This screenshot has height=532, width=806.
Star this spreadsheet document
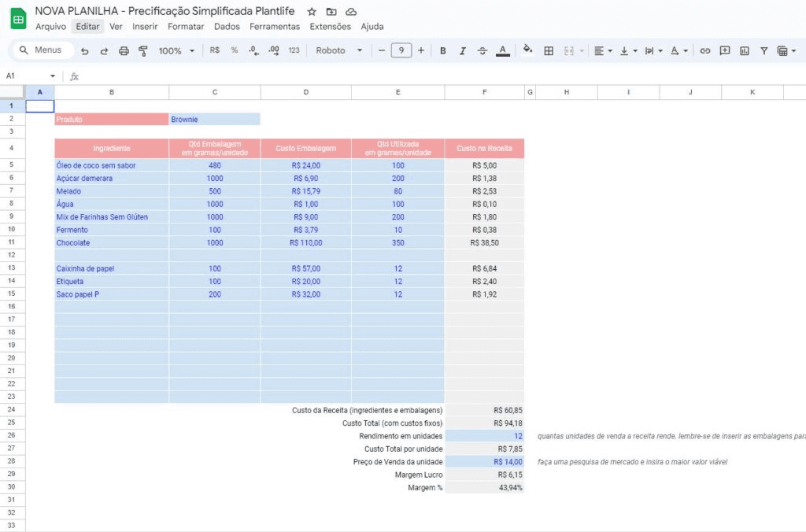tap(312, 11)
